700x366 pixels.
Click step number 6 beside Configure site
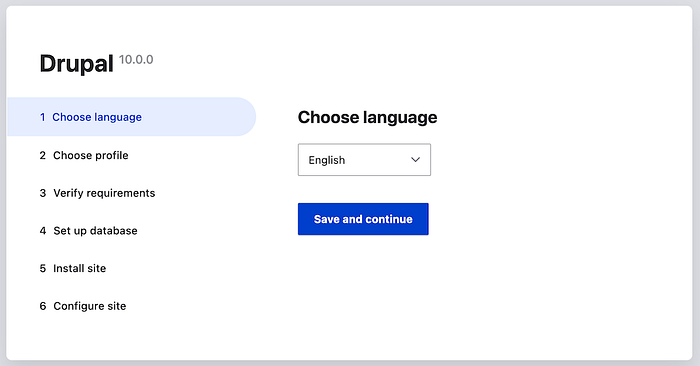coord(42,306)
